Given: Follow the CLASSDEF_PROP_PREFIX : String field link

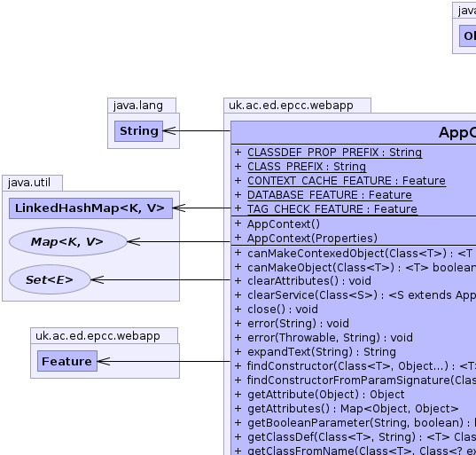Looking at the screenshot, I should point(334,153).
